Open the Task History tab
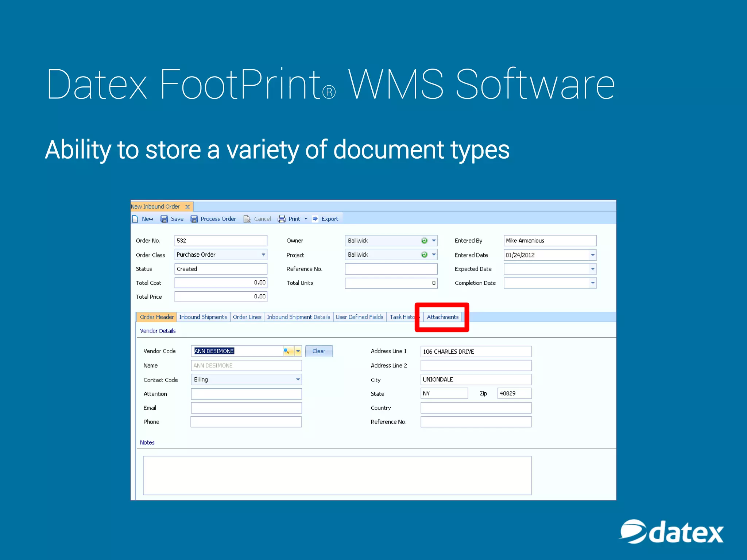This screenshot has height=560, width=747. [x=404, y=317]
